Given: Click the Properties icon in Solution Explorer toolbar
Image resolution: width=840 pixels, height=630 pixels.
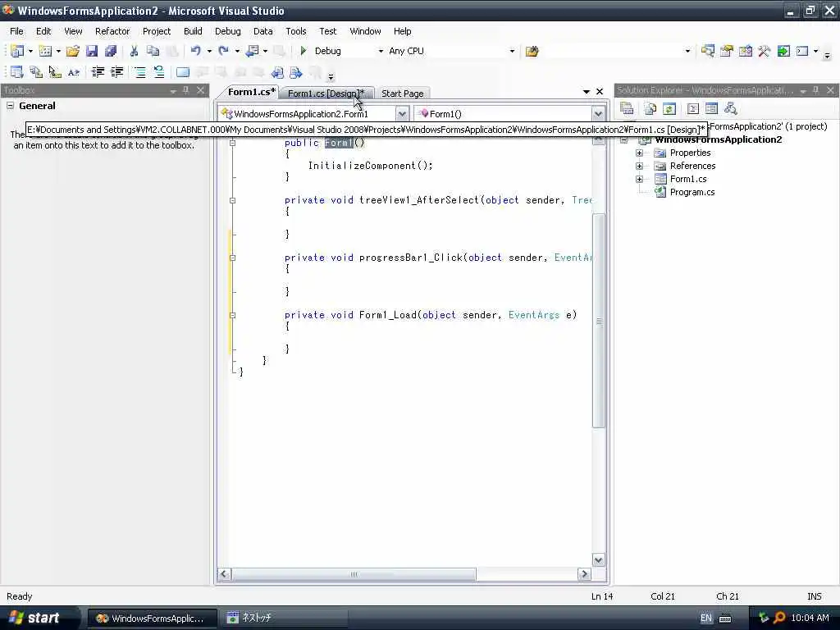Looking at the screenshot, I should click(627, 109).
